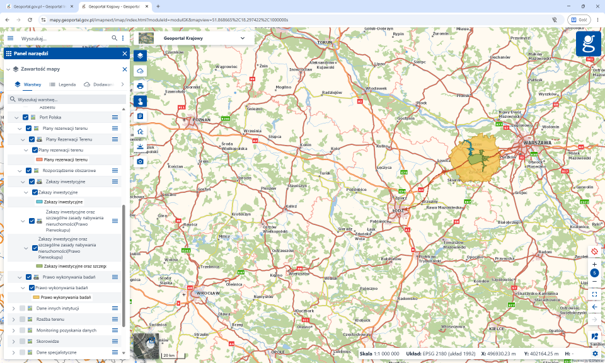Close the Zawartość mapy section
605x363 pixels.
tap(125, 69)
